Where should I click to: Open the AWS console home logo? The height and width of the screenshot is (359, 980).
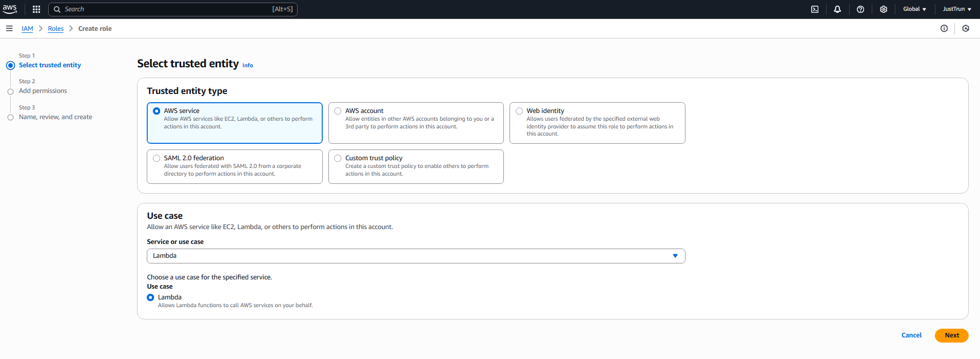tap(10, 9)
